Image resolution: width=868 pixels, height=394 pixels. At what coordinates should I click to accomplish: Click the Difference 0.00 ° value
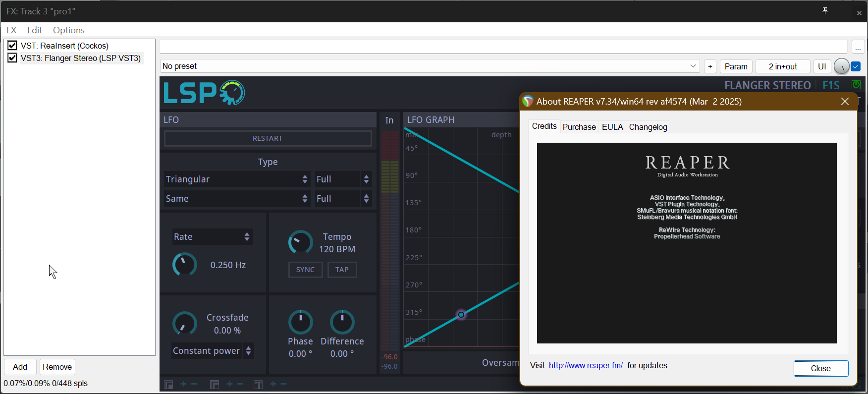point(342,354)
